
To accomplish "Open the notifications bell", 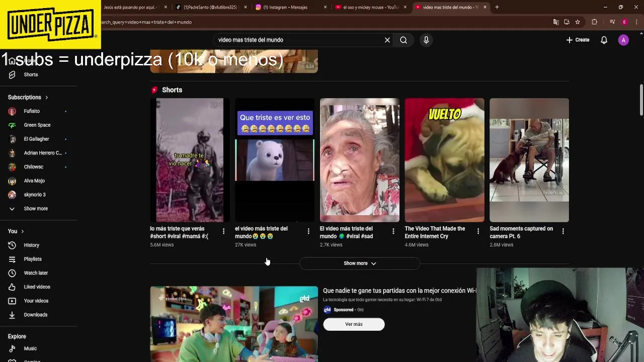I will (604, 40).
